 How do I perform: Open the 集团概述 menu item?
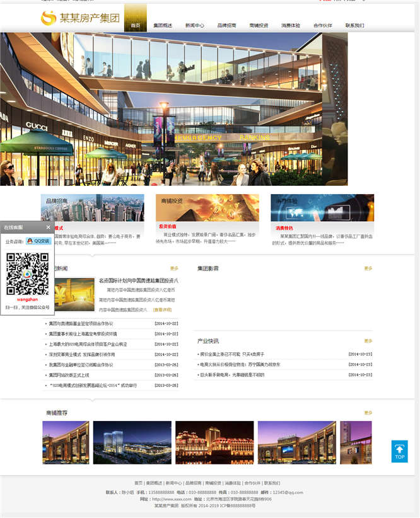point(163,26)
